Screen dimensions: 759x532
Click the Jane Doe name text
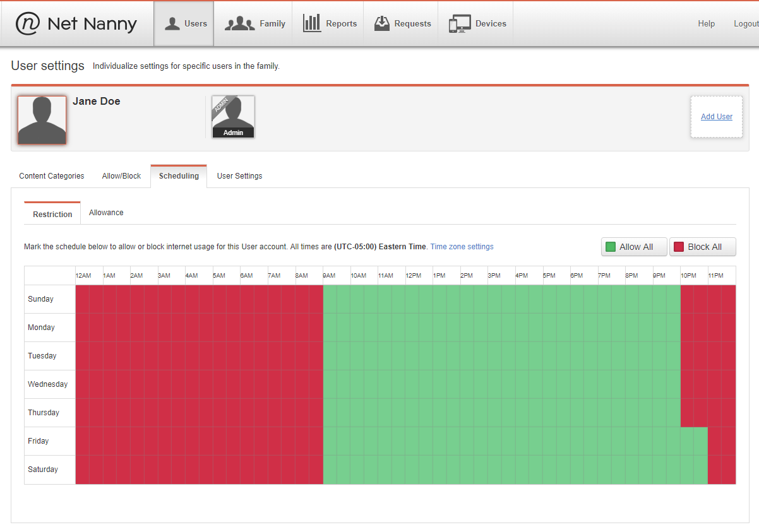(97, 101)
